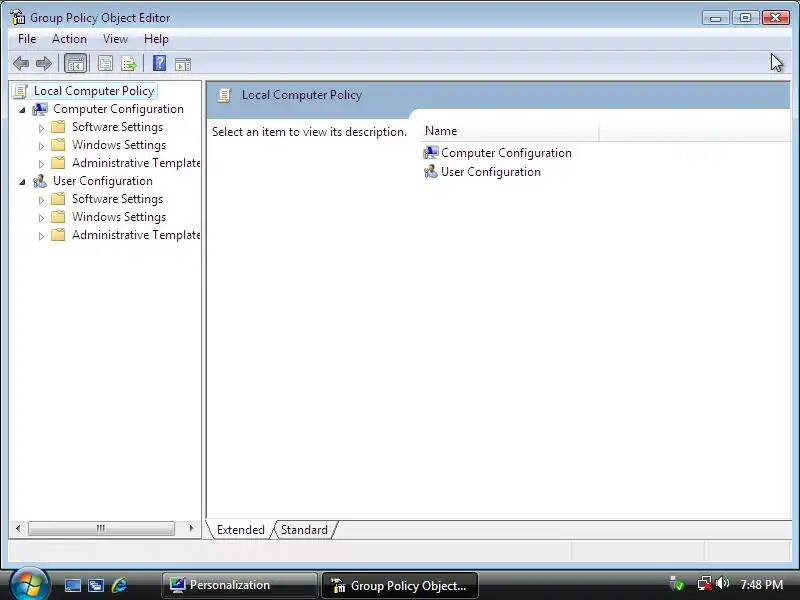Select Administrative Templates label under Computer Configuration

[136, 163]
